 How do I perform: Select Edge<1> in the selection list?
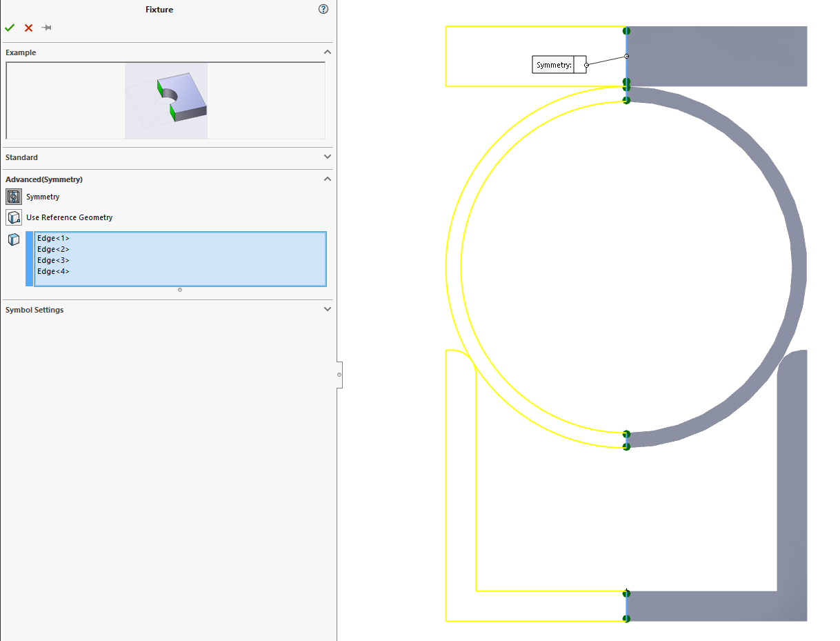pyautogui.click(x=53, y=238)
